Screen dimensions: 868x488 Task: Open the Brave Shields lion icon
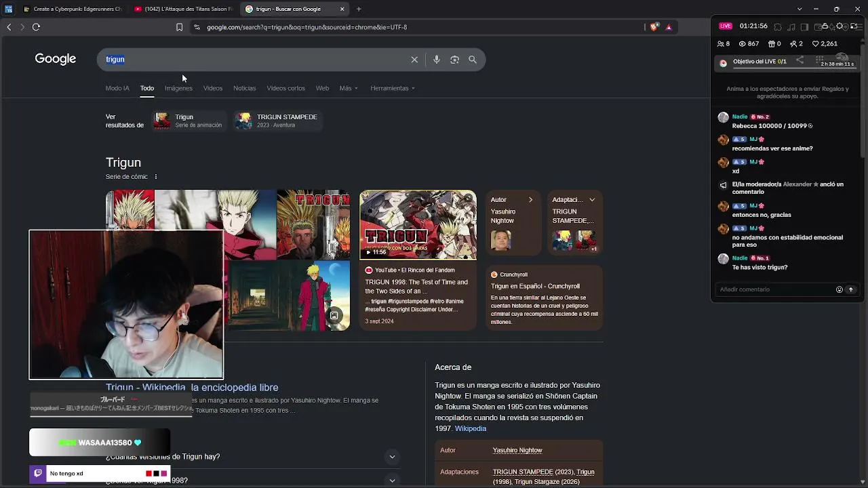pos(654,27)
